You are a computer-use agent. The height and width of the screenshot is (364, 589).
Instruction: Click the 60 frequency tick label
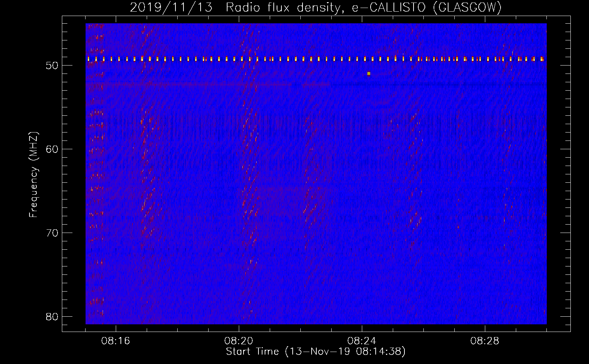pos(52,149)
